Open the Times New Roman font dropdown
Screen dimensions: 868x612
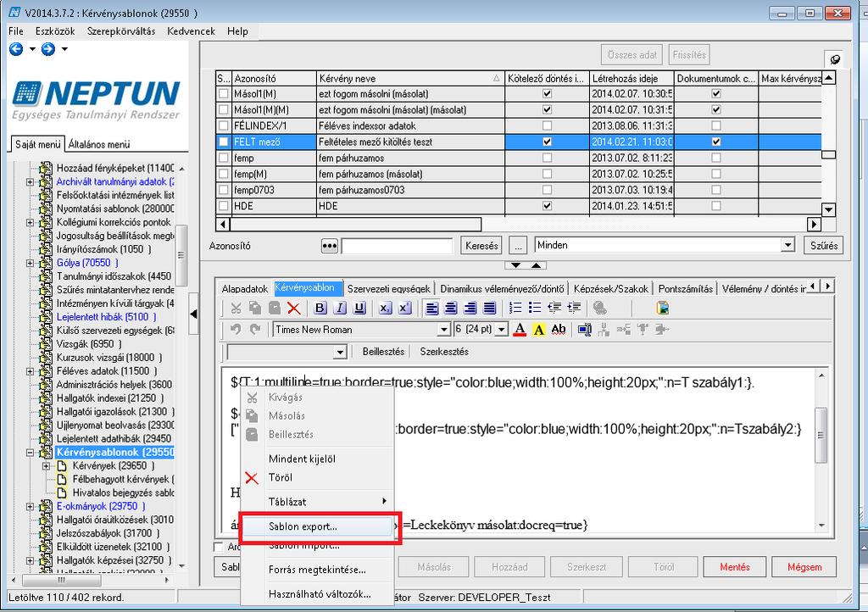pyautogui.click(x=443, y=330)
